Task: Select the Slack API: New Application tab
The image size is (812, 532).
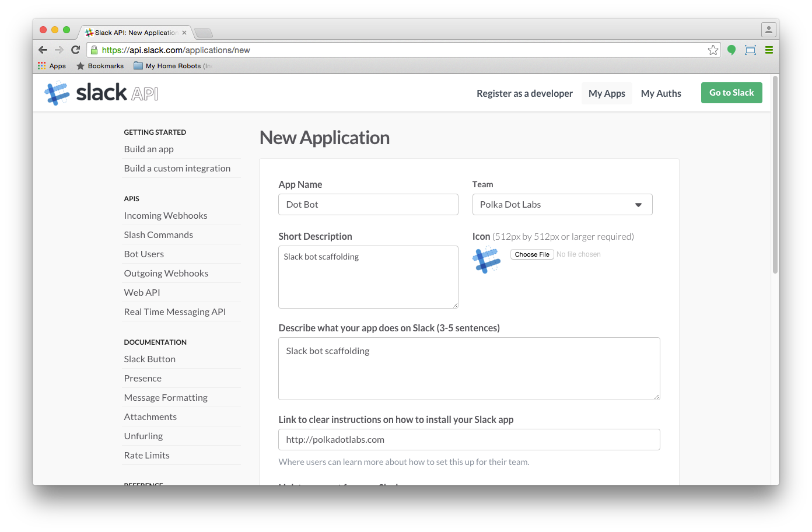Action: click(x=135, y=33)
